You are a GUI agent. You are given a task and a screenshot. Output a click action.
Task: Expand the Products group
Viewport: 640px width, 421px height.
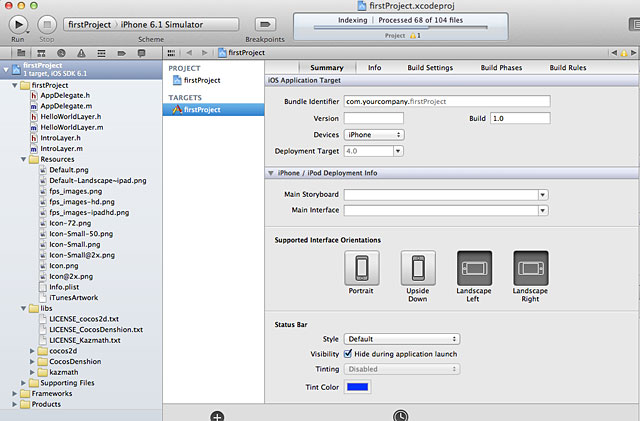pyautogui.click(x=15, y=404)
